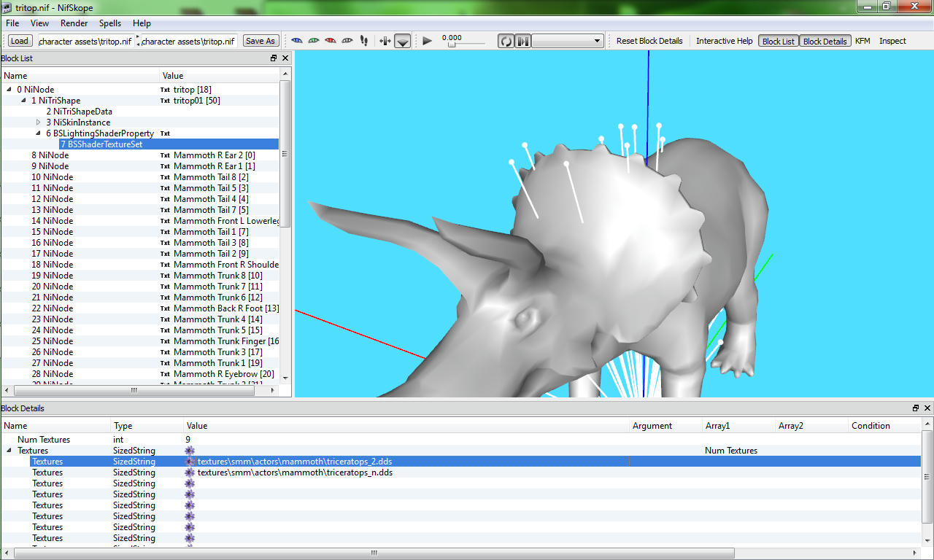Toggle the KFM panel

(x=862, y=41)
